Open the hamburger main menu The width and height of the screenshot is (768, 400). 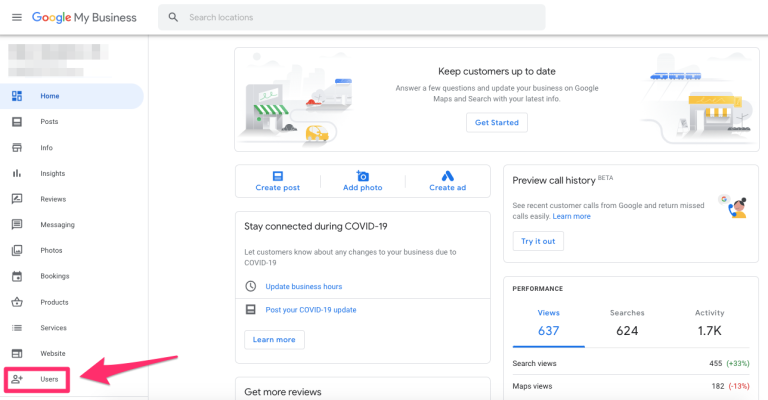pyautogui.click(x=16, y=17)
